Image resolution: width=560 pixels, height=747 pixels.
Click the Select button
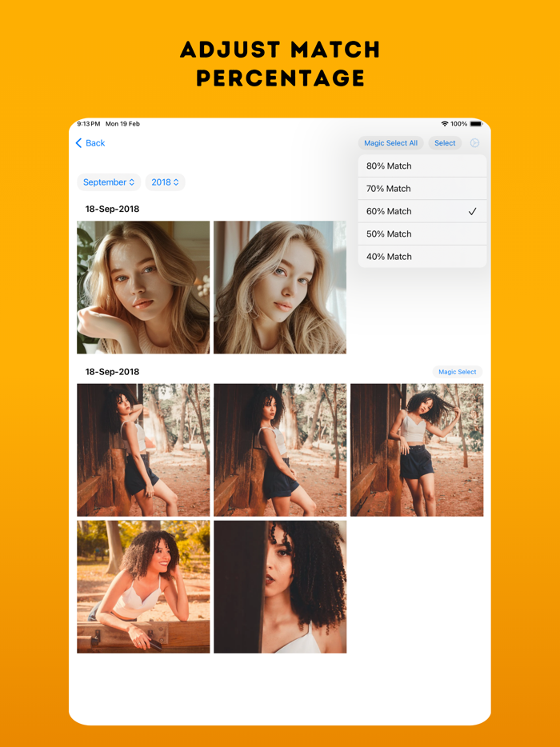tap(445, 143)
